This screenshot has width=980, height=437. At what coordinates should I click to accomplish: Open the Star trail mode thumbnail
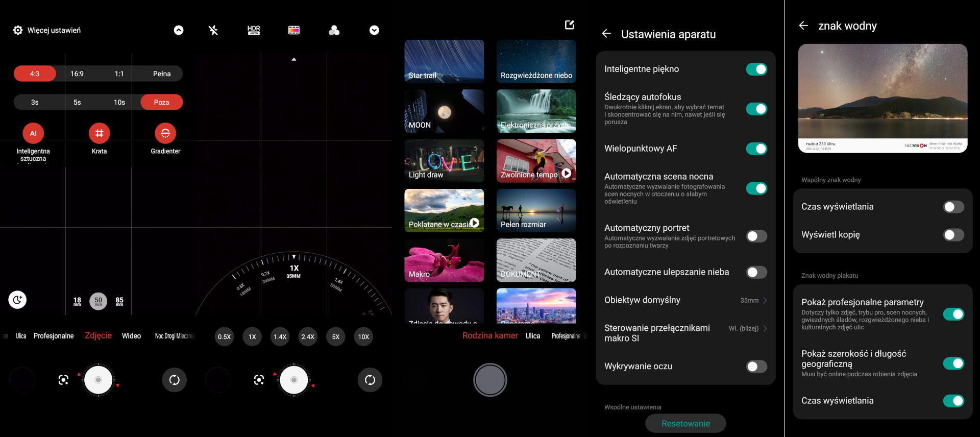444,61
